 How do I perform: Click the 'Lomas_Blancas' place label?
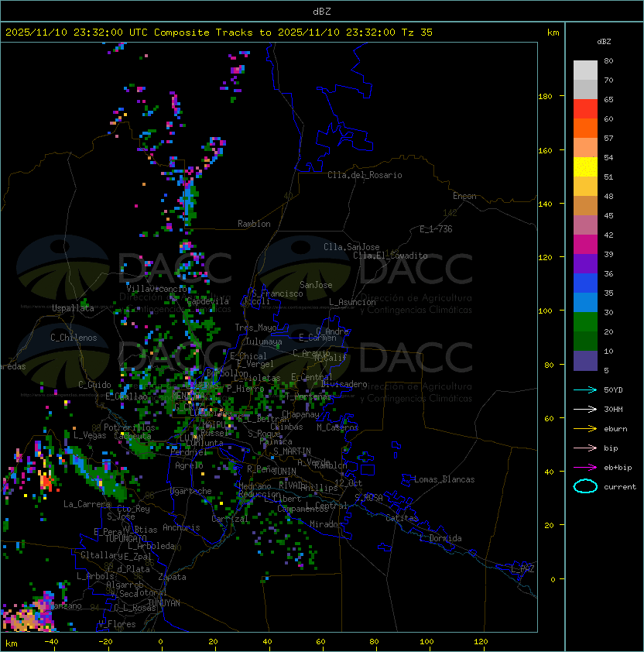tap(444, 479)
